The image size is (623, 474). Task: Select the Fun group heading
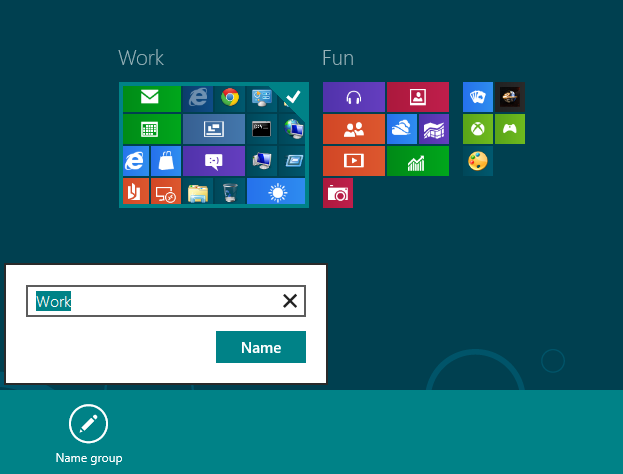[338, 58]
